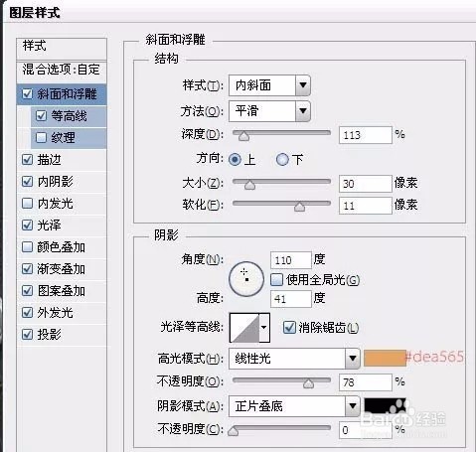
Task: Click the highlight 不透明度 slider handle
Action: point(308,383)
